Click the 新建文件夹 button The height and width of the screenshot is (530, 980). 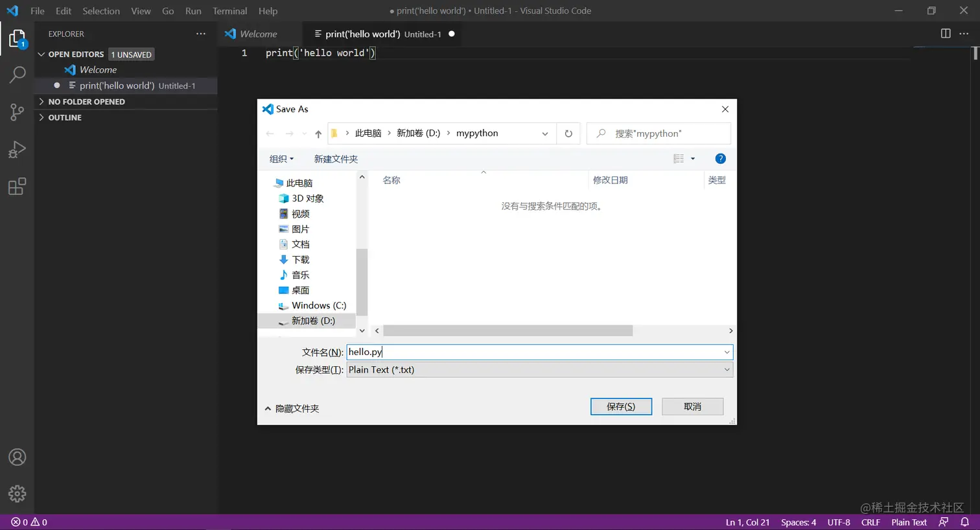coord(336,158)
